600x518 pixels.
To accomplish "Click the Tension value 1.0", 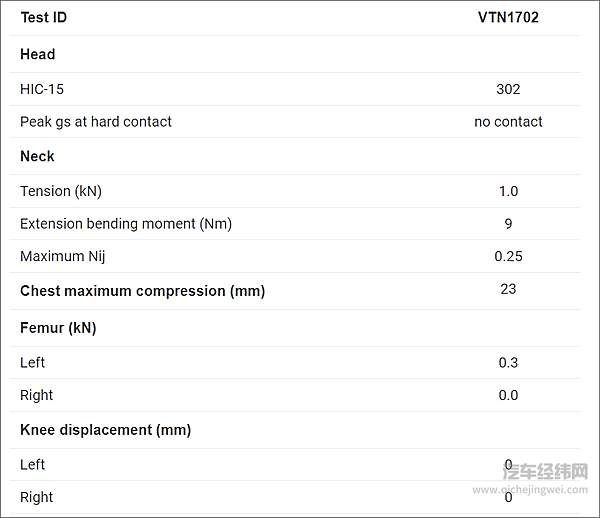I will [508, 191].
